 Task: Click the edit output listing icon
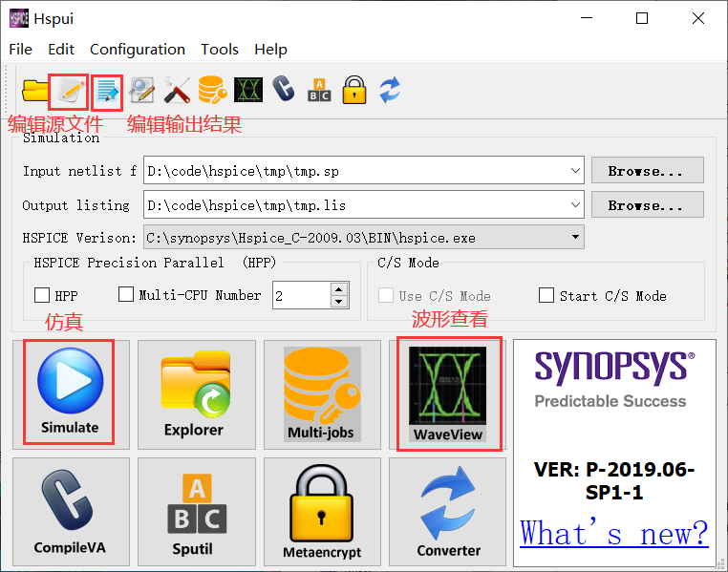107,91
